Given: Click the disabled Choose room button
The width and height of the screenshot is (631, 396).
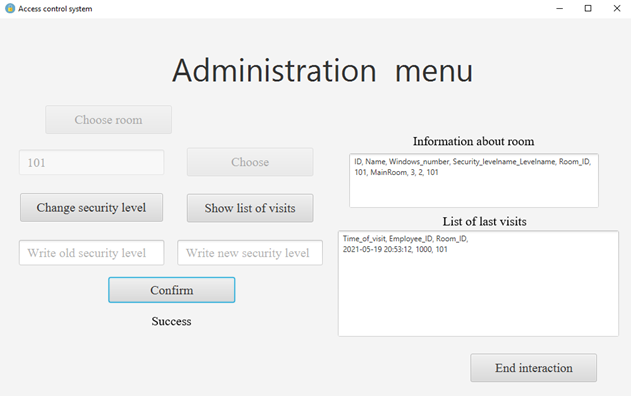Looking at the screenshot, I should click(108, 120).
